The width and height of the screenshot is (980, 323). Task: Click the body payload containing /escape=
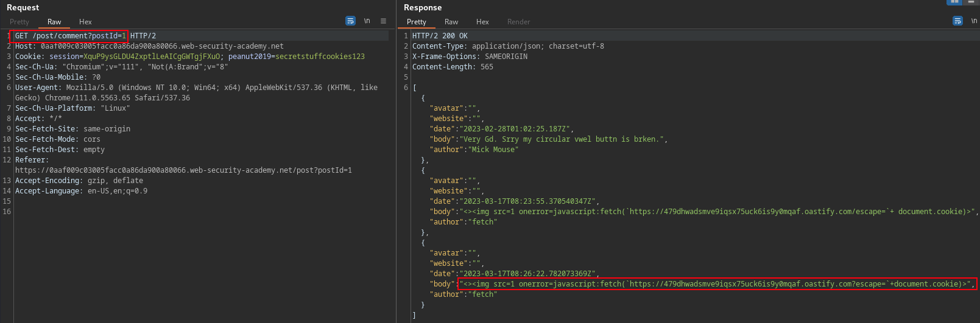[717, 212]
